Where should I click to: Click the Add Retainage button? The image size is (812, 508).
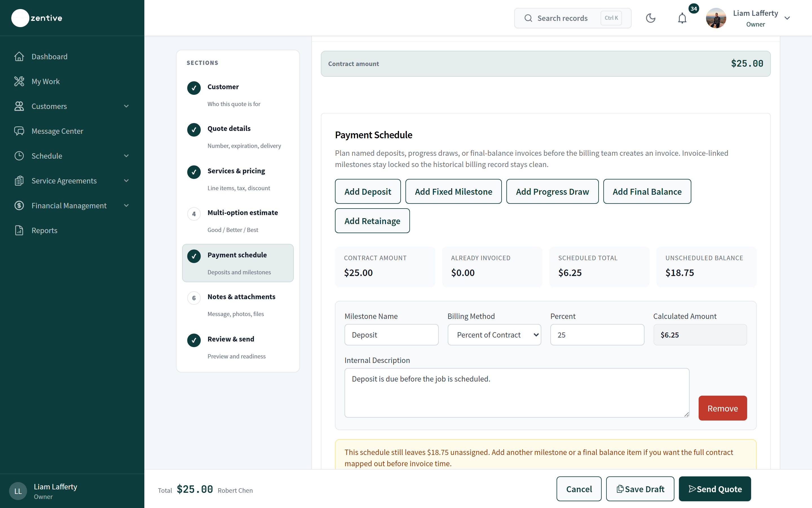tap(372, 221)
